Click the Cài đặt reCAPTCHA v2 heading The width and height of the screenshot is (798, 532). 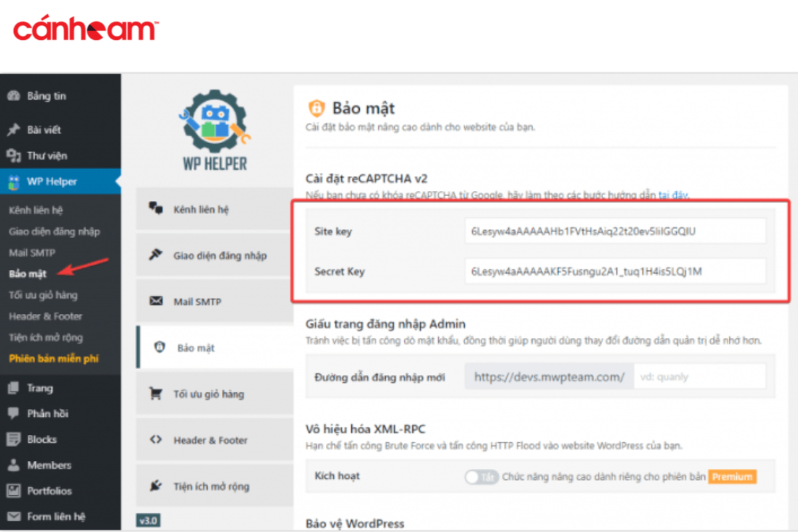pos(366,178)
